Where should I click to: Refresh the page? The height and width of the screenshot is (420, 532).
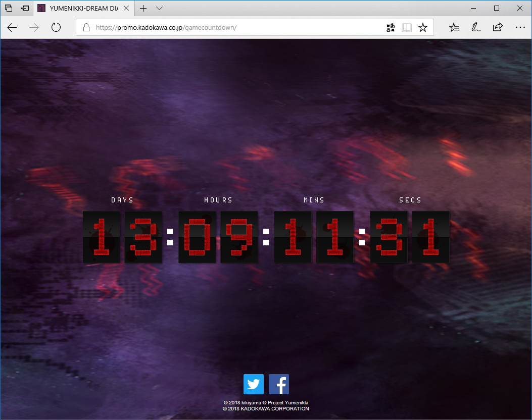56,27
